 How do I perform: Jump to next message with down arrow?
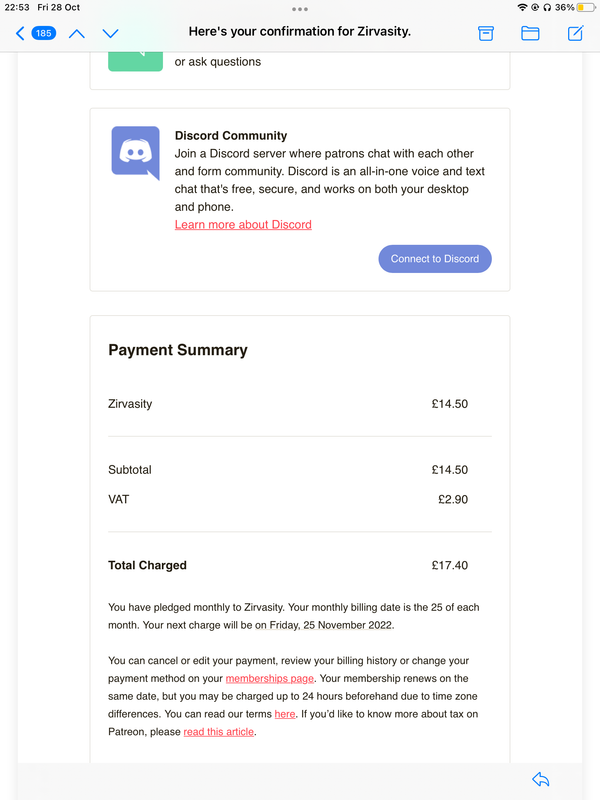tap(110, 34)
